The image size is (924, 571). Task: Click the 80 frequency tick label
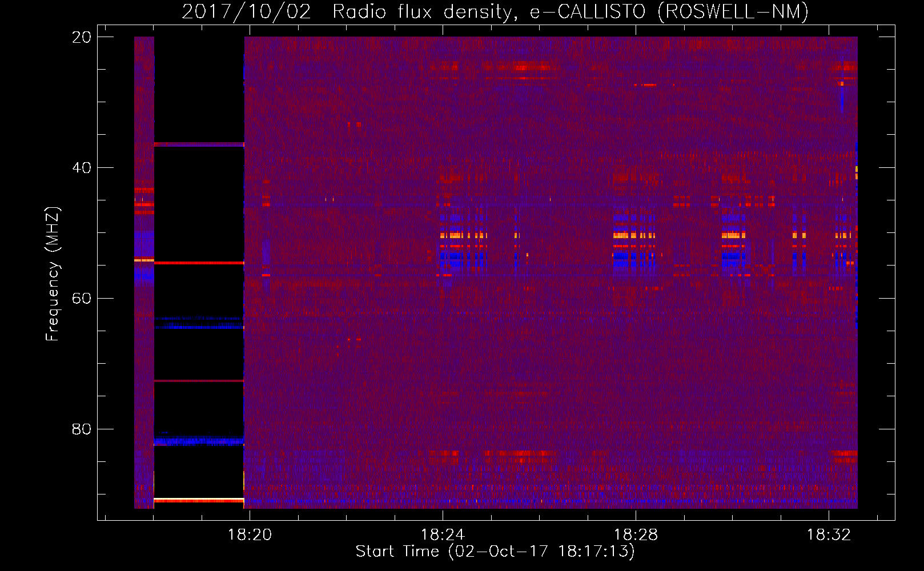click(82, 429)
